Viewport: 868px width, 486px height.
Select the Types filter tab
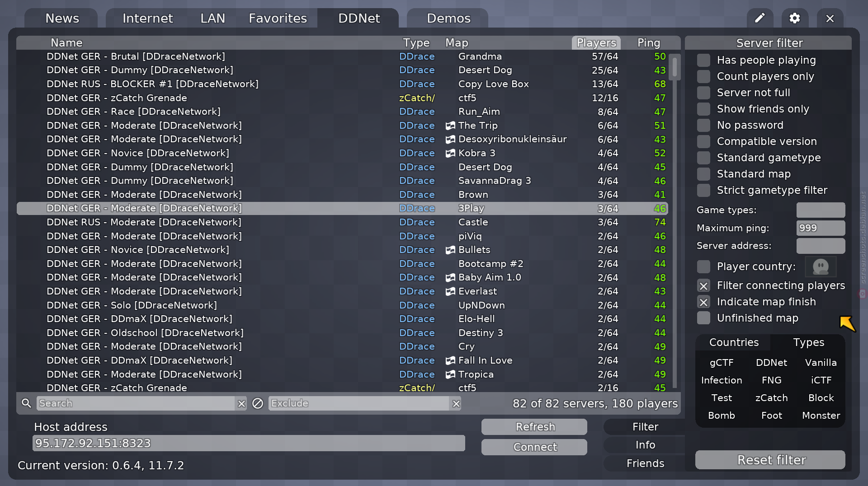808,342
